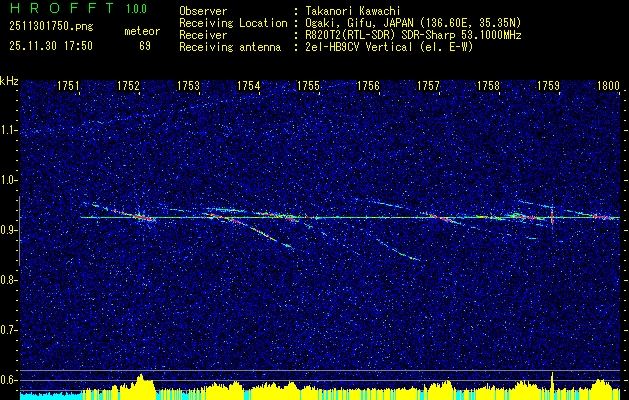The height and width of the screenshot is (400, 629).
Task: Click frequency axis label 1.1
Action: (8, 130)
